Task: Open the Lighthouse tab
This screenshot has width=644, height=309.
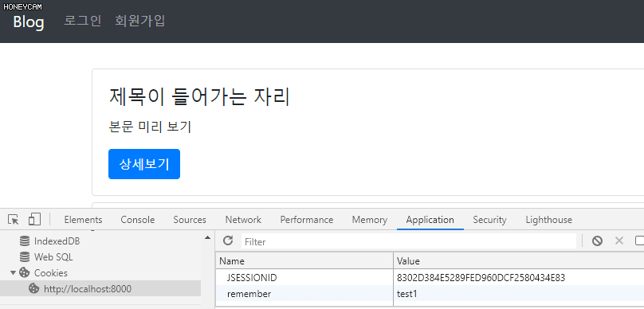Action: point(548,220)
